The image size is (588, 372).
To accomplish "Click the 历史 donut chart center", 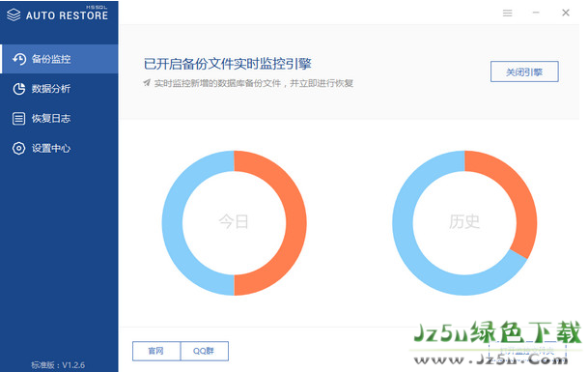I will coord(464,222).
